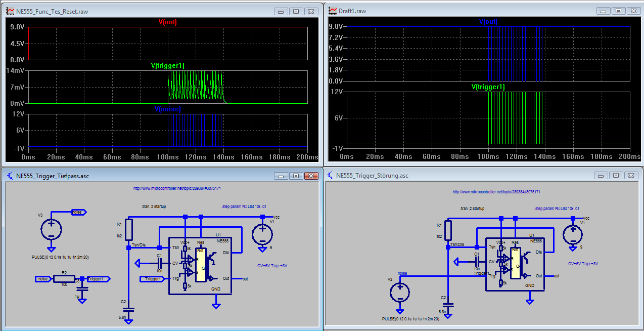Click the 4.5V axis label in NE555_Func_Tes_Reset.raw

(18, 44)
